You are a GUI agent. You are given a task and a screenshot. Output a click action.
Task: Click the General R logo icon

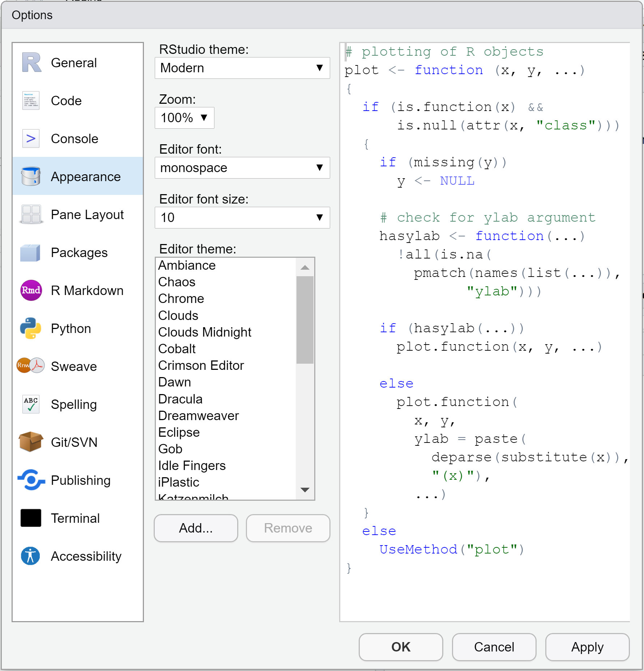click(31, 63)
